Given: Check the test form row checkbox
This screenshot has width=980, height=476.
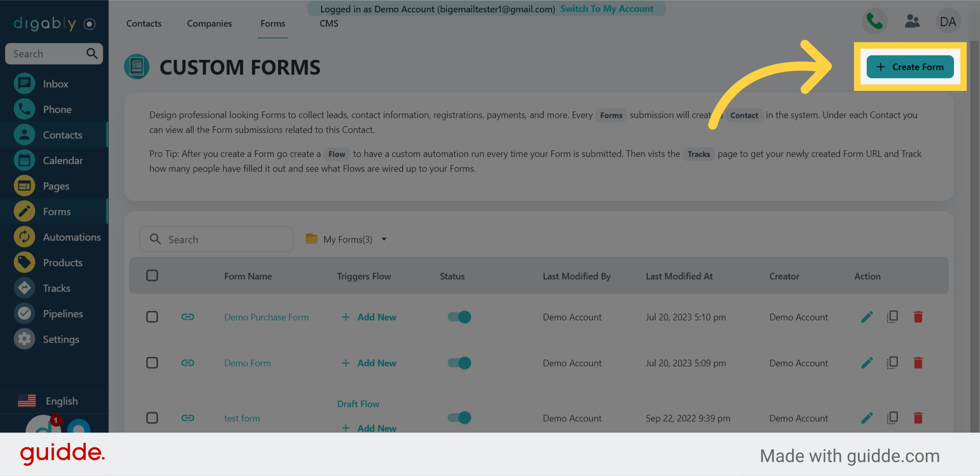Looking at the screenshot, I should [x=152, y=418].
